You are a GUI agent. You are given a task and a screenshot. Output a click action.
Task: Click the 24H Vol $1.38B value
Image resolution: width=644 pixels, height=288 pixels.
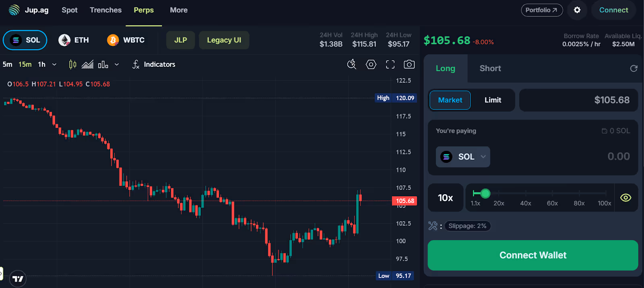[x=331, y=44]
